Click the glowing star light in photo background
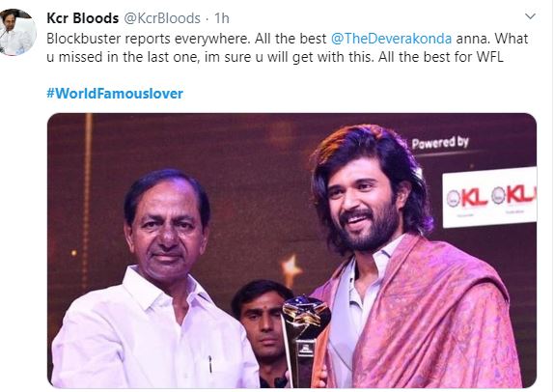Image resolution: width=554 pixels, height=392 pixels. (291, 269)
